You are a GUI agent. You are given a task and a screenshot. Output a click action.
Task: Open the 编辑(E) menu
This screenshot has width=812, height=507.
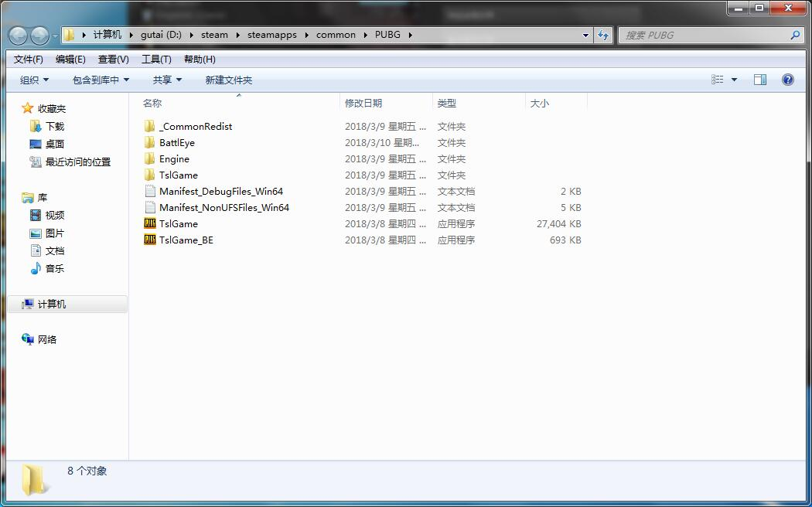click(x=70, y=60)
